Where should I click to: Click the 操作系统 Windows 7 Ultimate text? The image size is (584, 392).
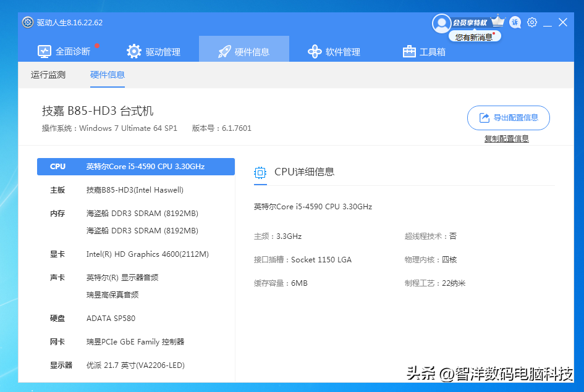[109, 128]
